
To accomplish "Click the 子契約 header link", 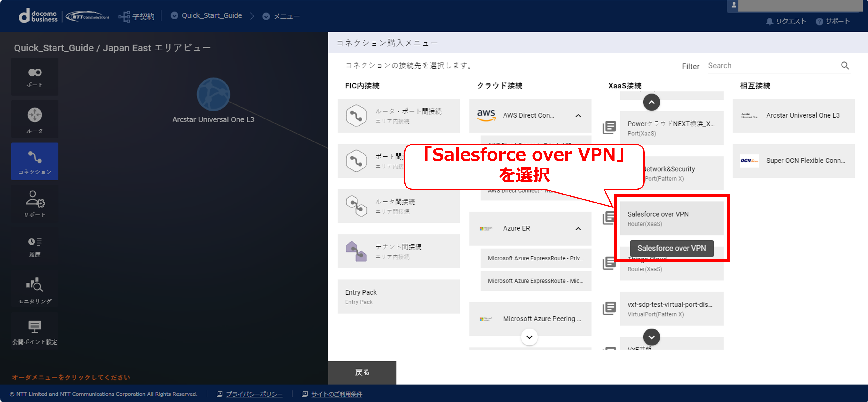I will [x=143, y=16].
